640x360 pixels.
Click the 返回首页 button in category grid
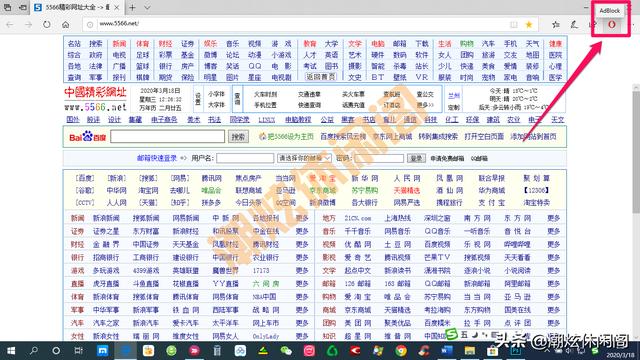coord(320,77)
